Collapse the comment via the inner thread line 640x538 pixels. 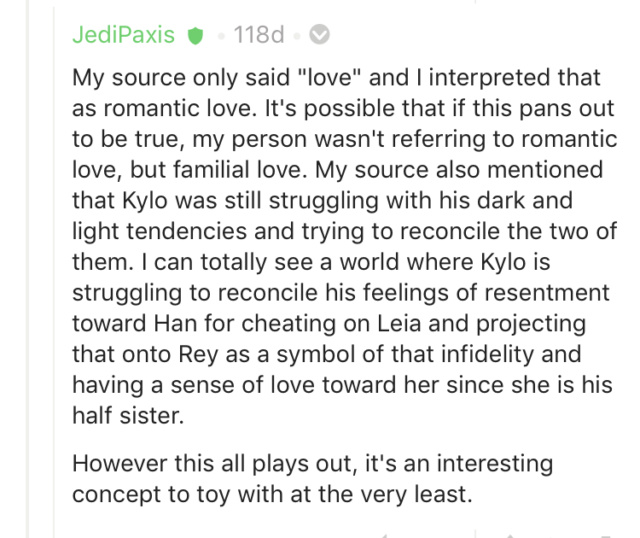[54, 269]
